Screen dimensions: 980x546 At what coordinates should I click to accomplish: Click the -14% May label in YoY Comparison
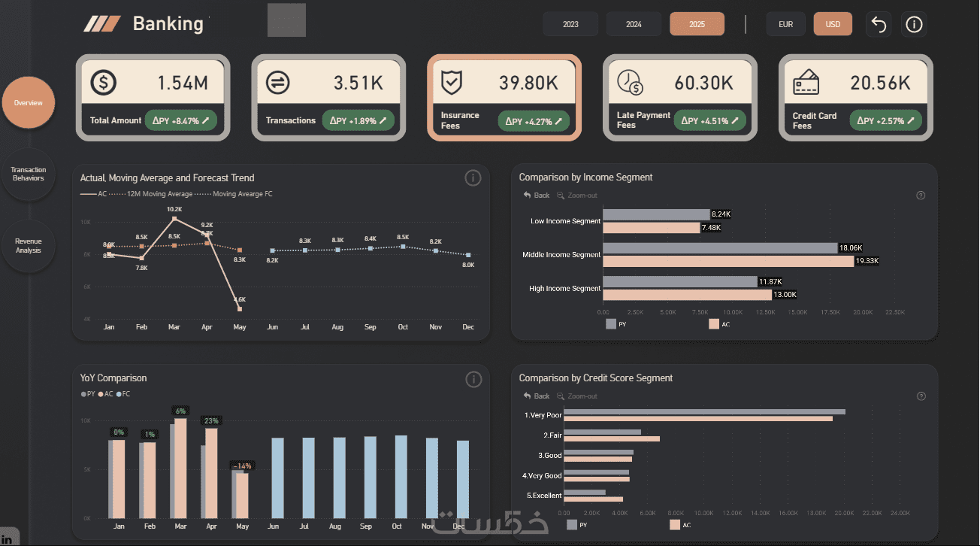click(x=242, y=466)
